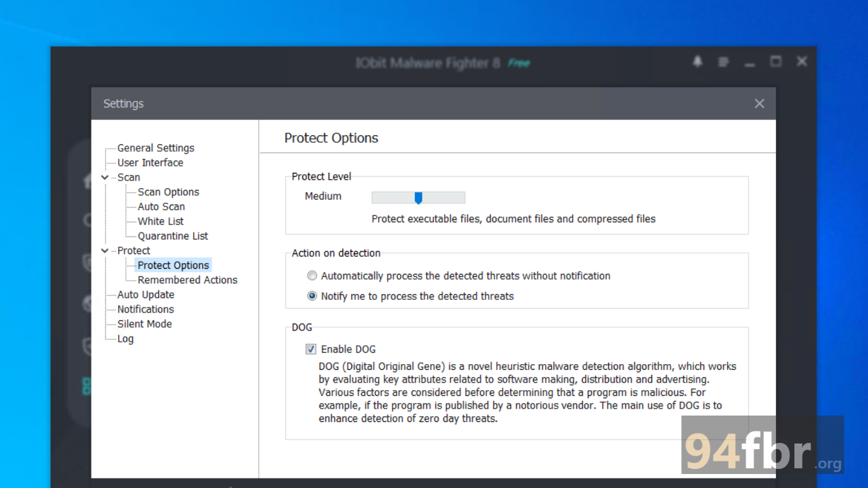This screenshot has width=868, height=488.
Task: Maximize the IObit Malware Fighter window
Action: tap(776, 62)
